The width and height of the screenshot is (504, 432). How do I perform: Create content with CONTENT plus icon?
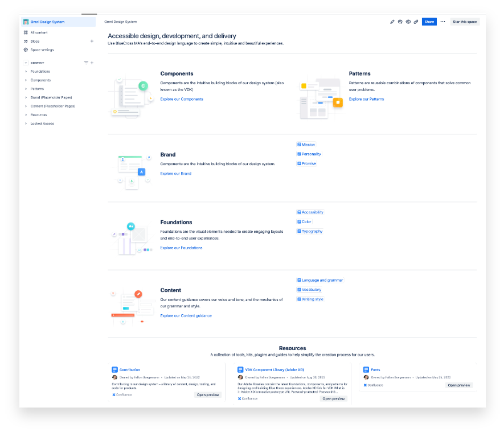pos(92,63)
